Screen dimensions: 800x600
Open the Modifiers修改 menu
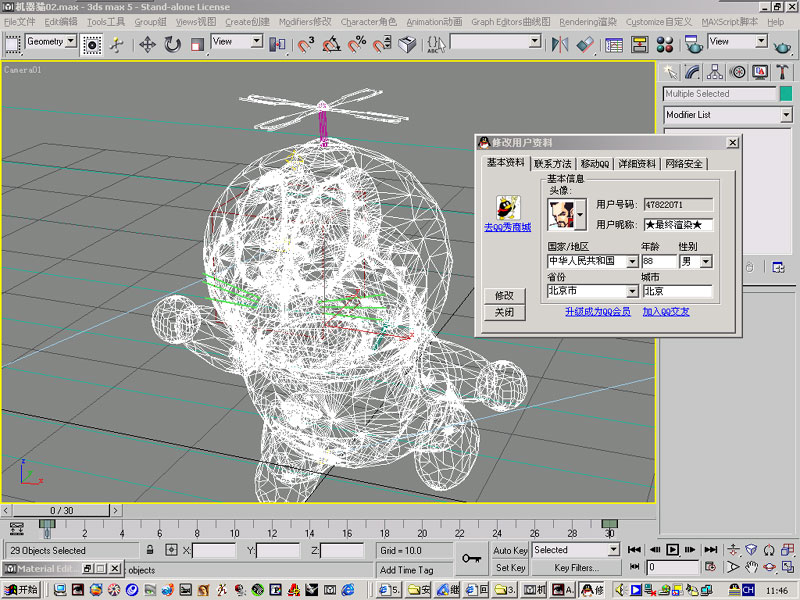click(305, 22)
